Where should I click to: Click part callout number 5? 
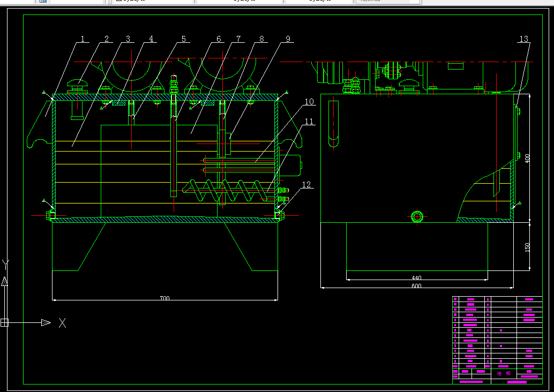[184, 39]
